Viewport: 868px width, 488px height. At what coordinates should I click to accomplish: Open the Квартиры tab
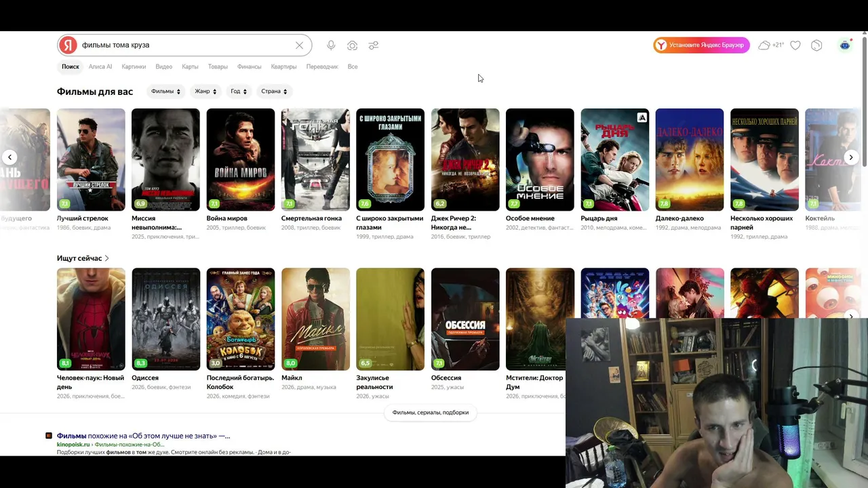click(283, 66)
